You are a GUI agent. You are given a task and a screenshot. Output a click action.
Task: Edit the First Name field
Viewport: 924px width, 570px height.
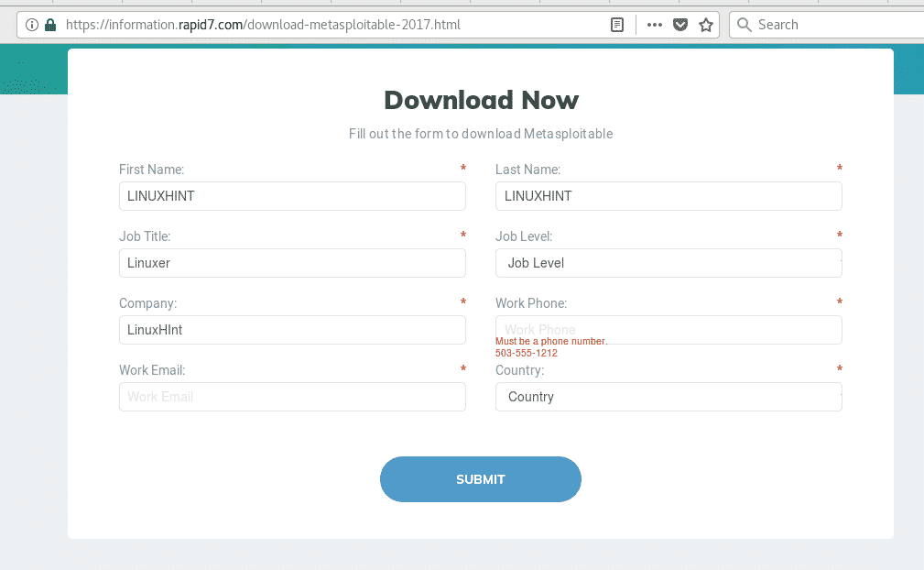pyautogui.click(x=292, y=196)
